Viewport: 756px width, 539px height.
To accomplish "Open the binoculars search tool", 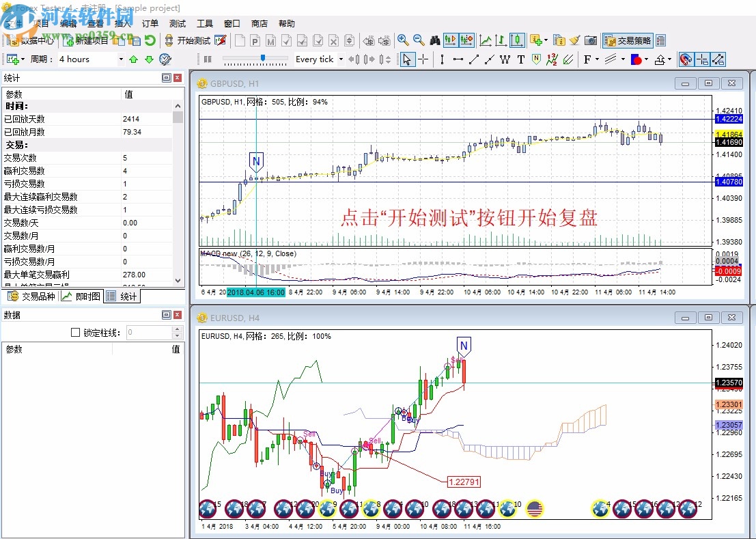I will coord(434,40).
